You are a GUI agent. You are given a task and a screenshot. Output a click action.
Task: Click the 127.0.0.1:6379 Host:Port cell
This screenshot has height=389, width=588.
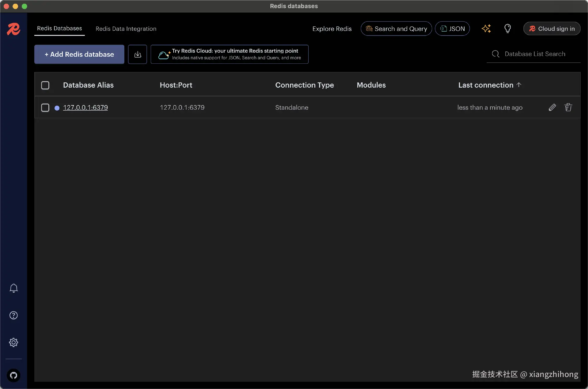pos(182,108)
